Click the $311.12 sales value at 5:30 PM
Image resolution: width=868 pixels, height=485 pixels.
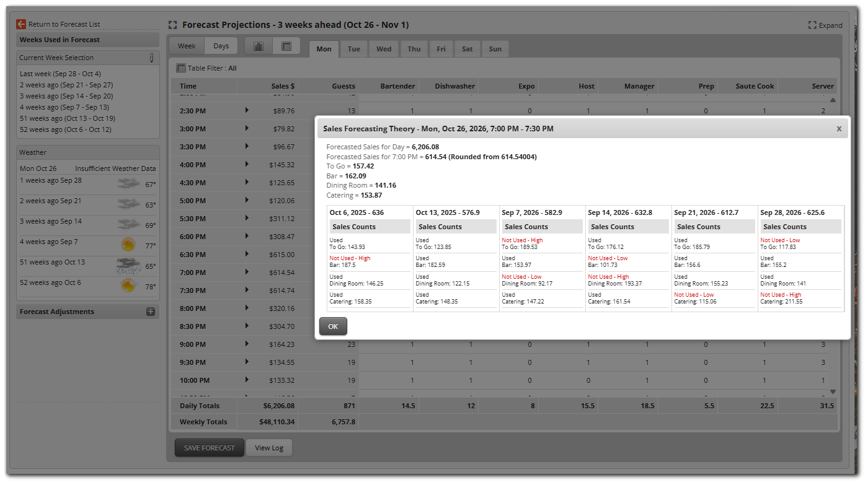point(282,219)
